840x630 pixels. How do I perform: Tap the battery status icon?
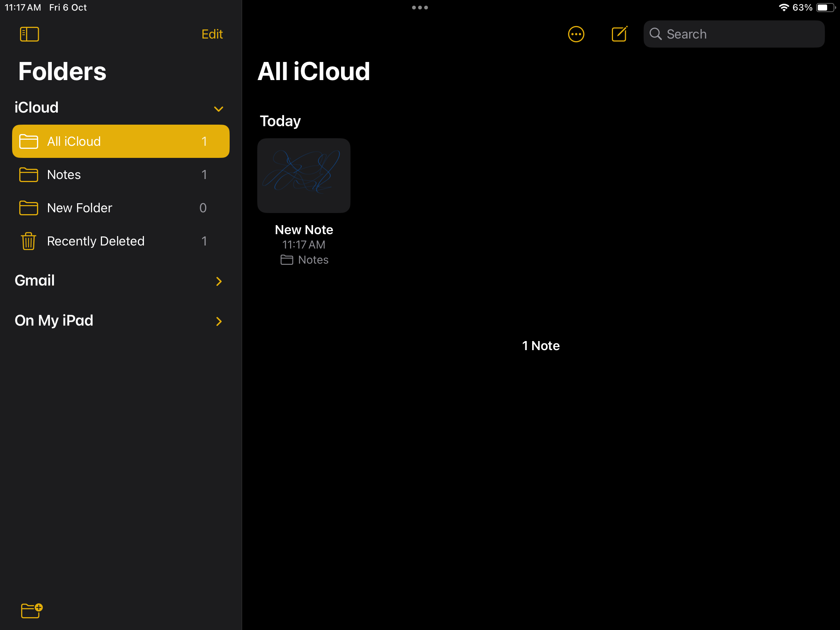pos(825,8)
